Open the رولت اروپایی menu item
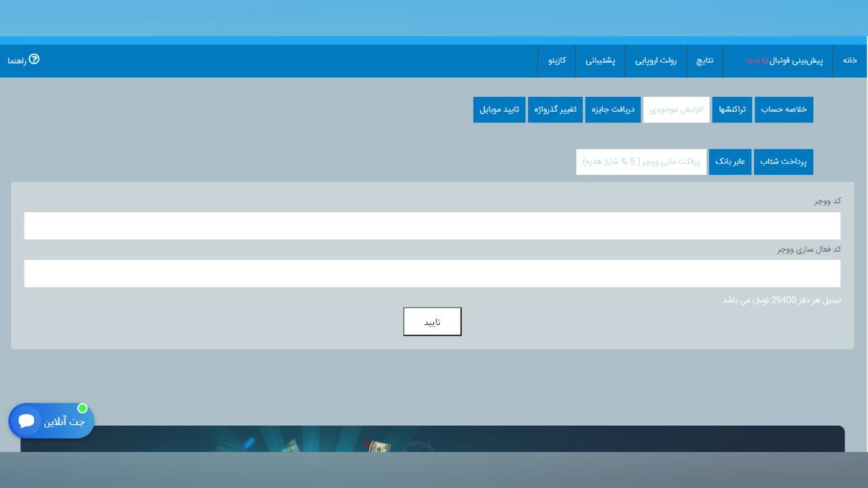The width and height of the screenshot is (868, 488). (656, 60)
